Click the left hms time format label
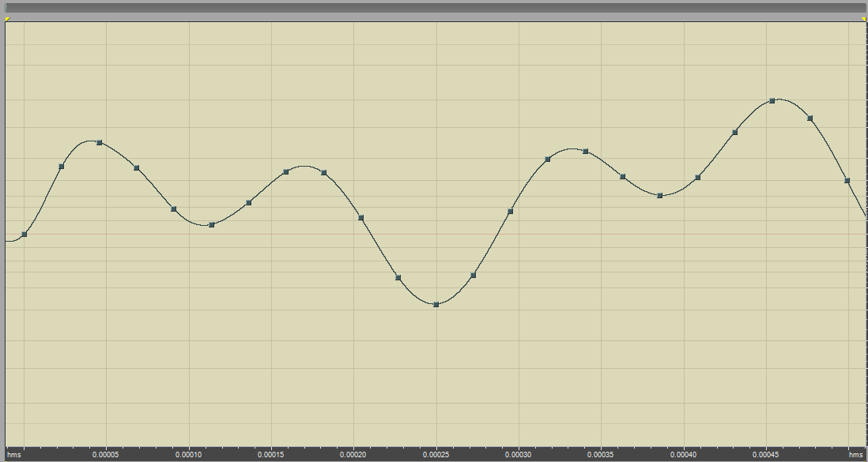Image resolution: width=868 pixels, height=462 pixels. (13, 455)
